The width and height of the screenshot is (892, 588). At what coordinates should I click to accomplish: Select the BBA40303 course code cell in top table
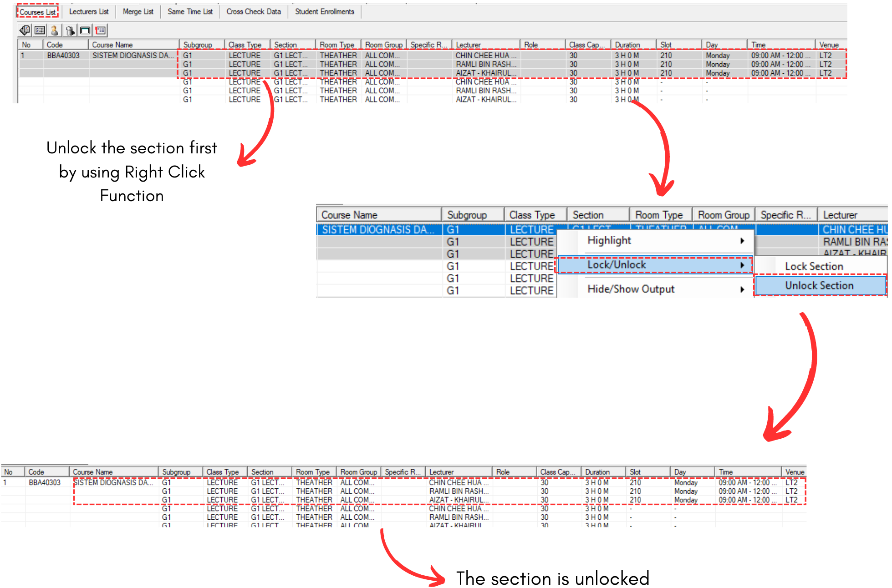tap(63, 56)
